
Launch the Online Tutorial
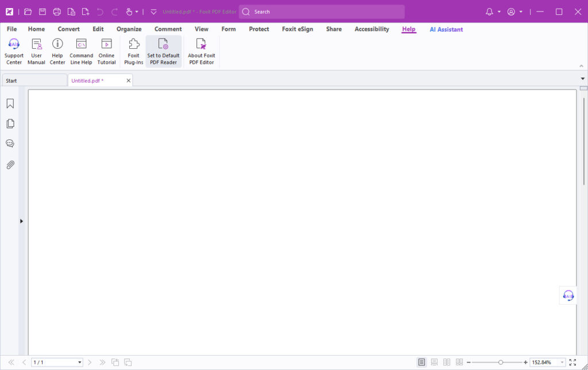coord(106,52)
